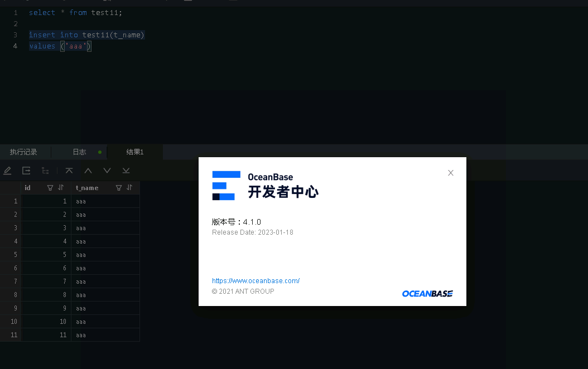Click row number 11 header
588x369 pixels.
coord(11,335)
